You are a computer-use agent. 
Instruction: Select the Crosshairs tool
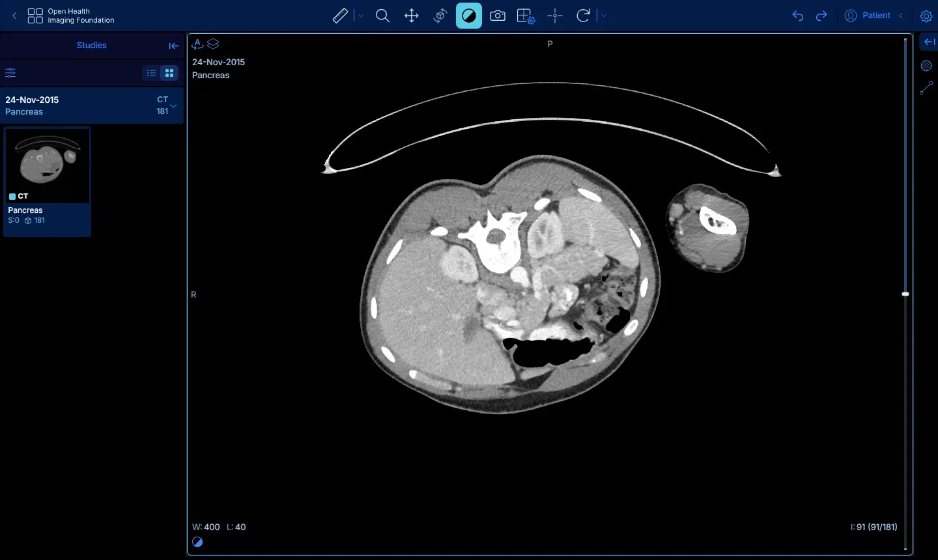click(555, 16)
